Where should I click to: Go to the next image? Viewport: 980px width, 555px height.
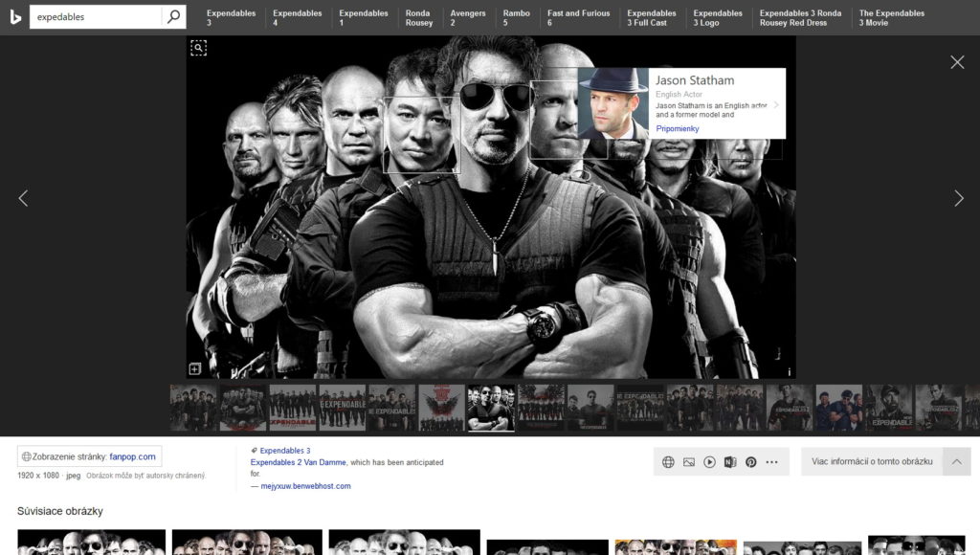click(x=958, y=198)
